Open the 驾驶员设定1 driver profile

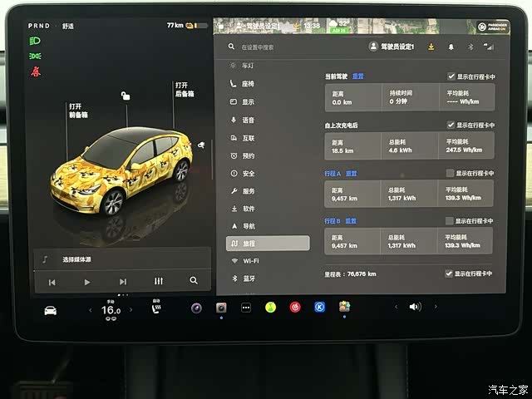[392, 47]
